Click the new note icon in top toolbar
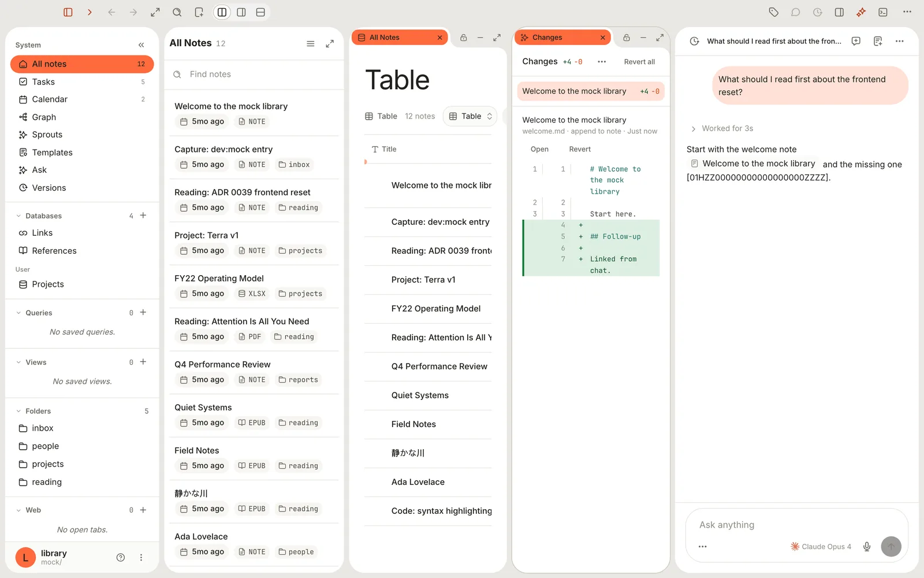 (x=199, y=12)
